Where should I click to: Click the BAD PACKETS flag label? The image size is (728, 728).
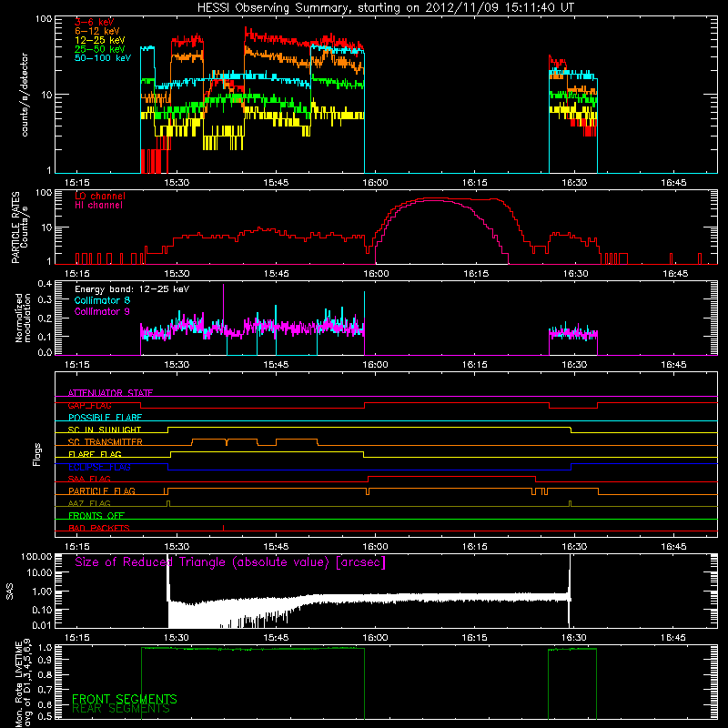pos(99,528)
